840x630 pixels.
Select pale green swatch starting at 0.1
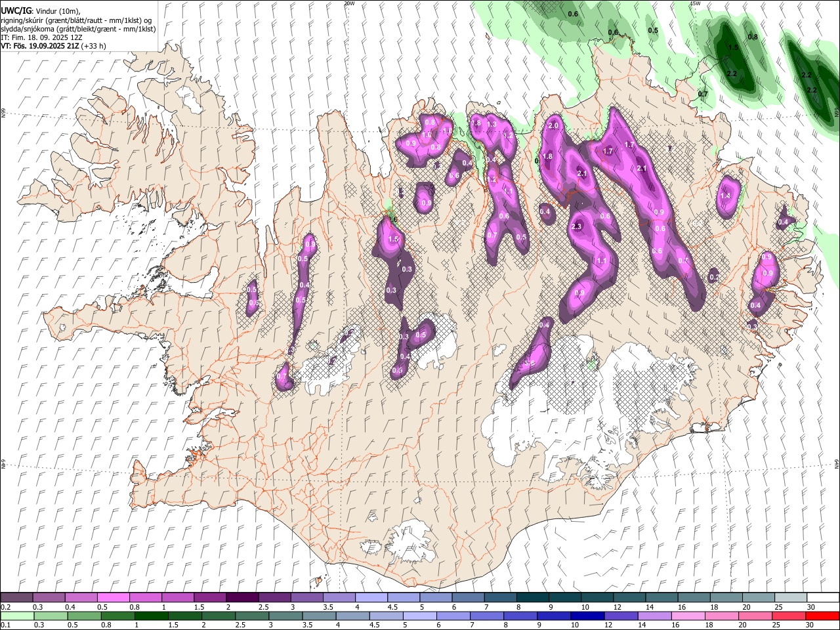coord(16,616)
